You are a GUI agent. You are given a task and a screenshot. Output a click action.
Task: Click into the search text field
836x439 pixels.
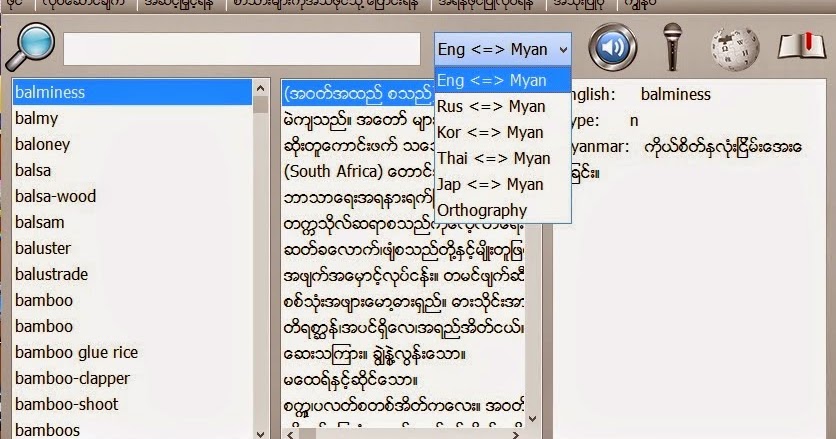[242, 49]
